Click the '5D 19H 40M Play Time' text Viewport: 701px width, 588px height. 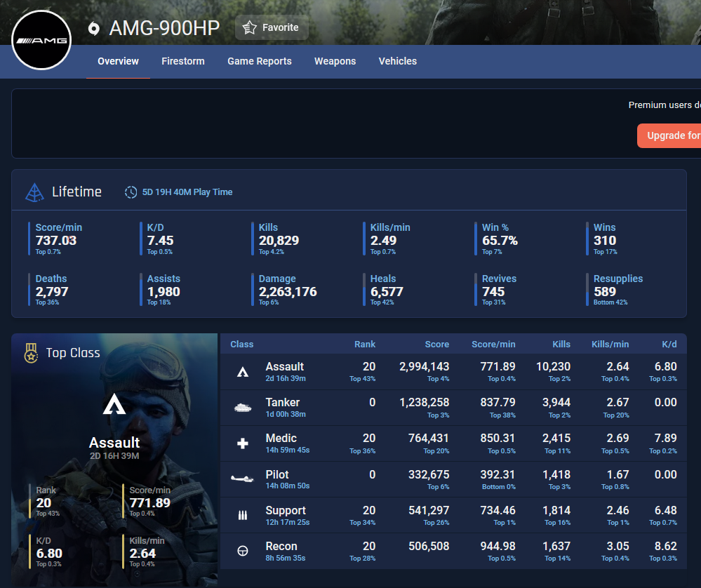pyautogui.click(x=187, y=192)
